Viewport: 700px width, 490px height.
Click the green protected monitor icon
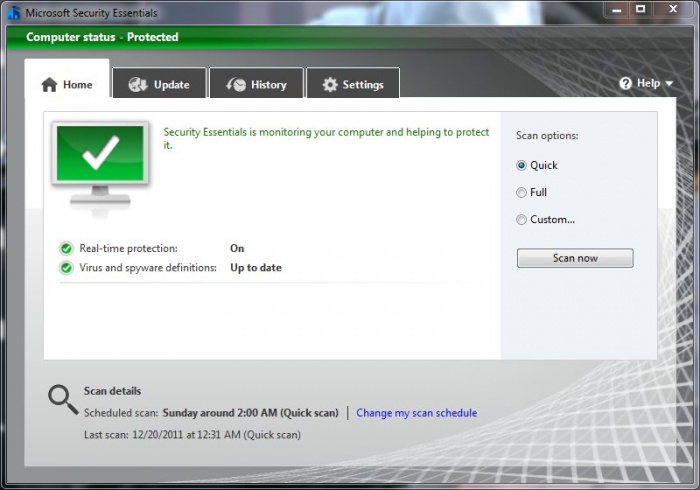coord(100,168)
